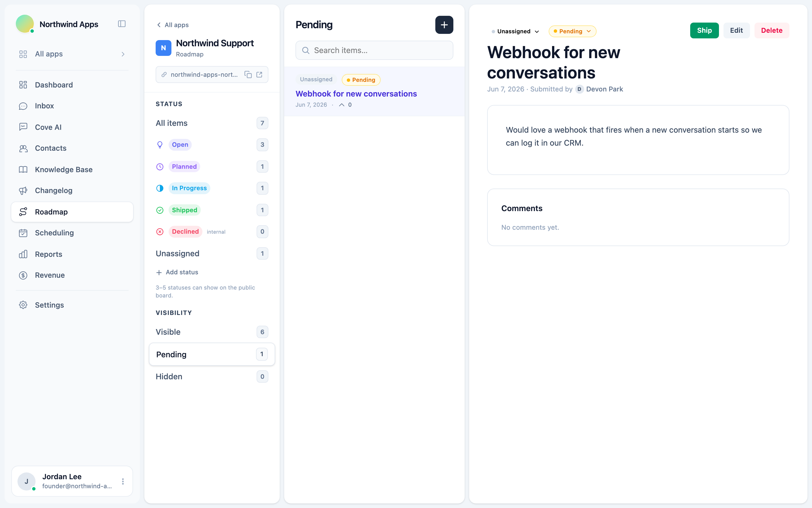Upvote the Webhook item arrow
The width and height of the screenshot is (812, 508).
(342, 105)
